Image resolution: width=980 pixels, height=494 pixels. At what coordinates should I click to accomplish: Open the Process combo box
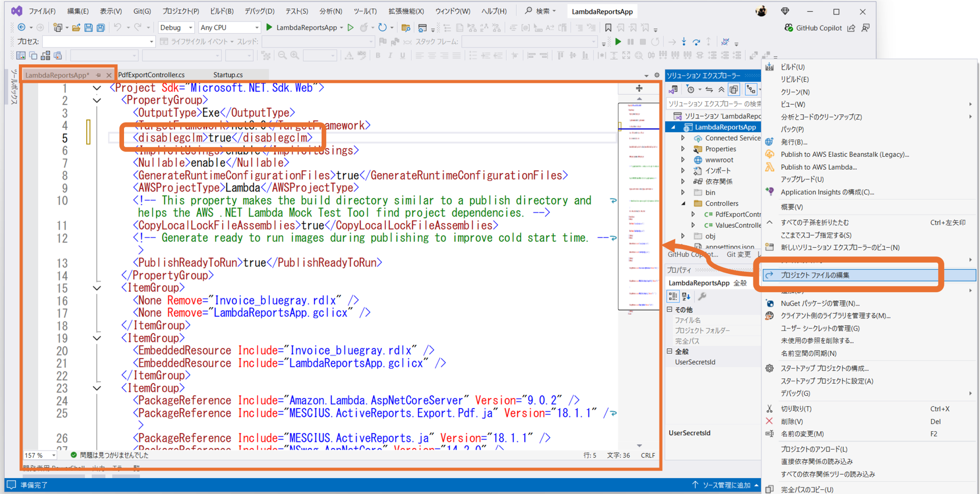pos(99,41)
